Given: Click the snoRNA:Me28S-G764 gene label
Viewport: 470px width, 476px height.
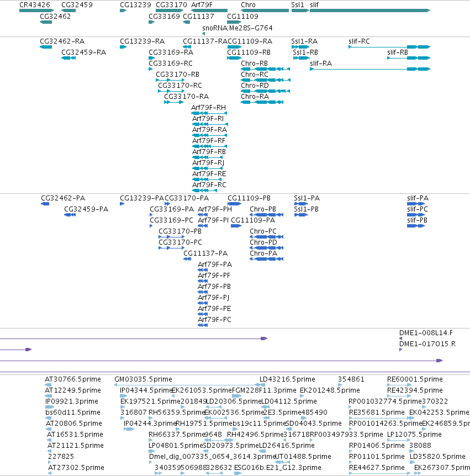Looking at the screenshot, I should 237,28.
